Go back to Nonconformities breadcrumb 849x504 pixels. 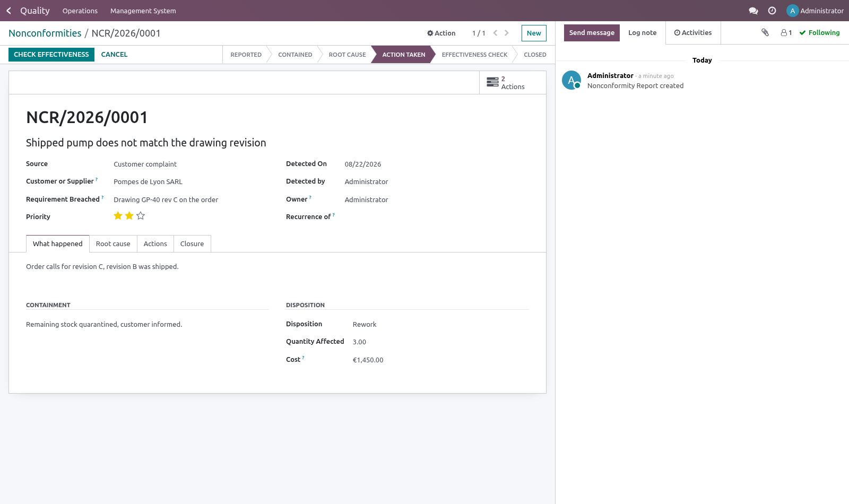pyautogui.click(x=45, y=33)
